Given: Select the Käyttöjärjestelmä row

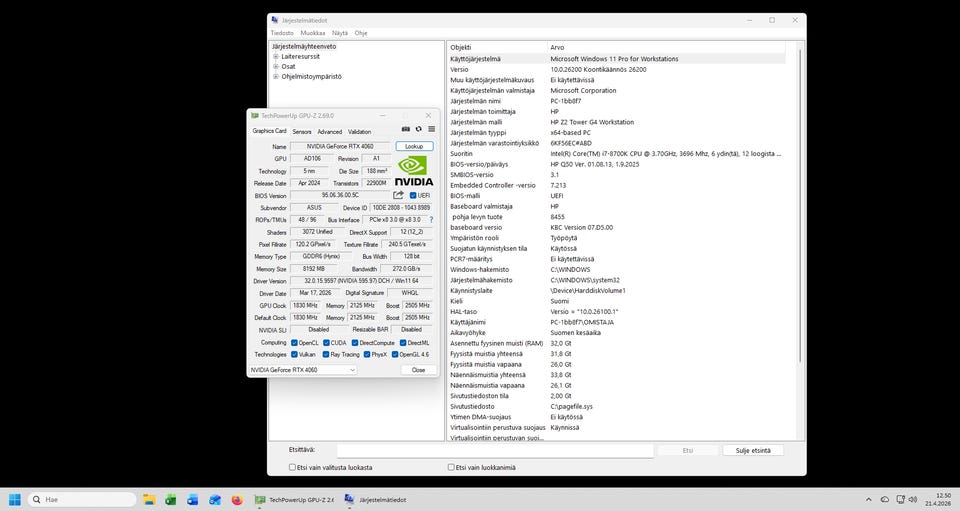Looking at the screenshot, I should (616, 59).
